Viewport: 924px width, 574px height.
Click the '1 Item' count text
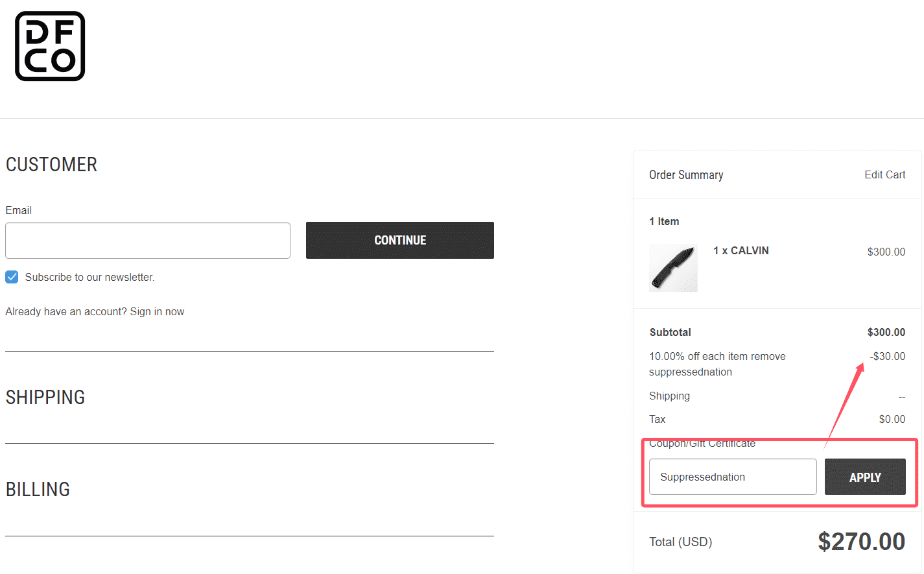664,221
